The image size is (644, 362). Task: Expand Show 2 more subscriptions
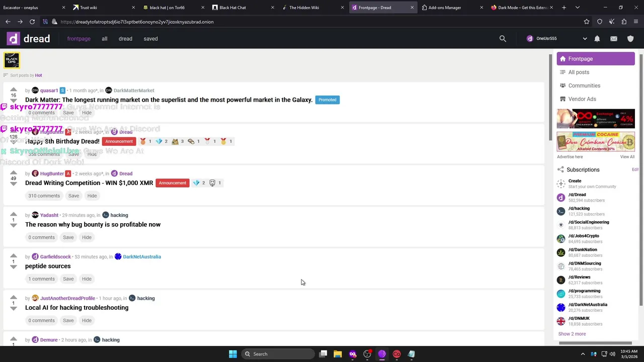point(572,334)
